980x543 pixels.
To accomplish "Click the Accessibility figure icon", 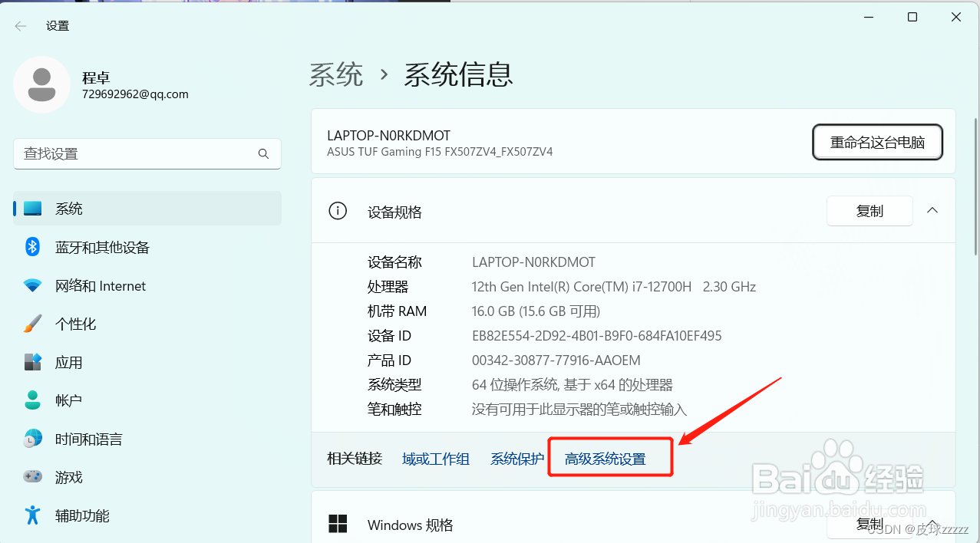I will click(x=32, y=515).
